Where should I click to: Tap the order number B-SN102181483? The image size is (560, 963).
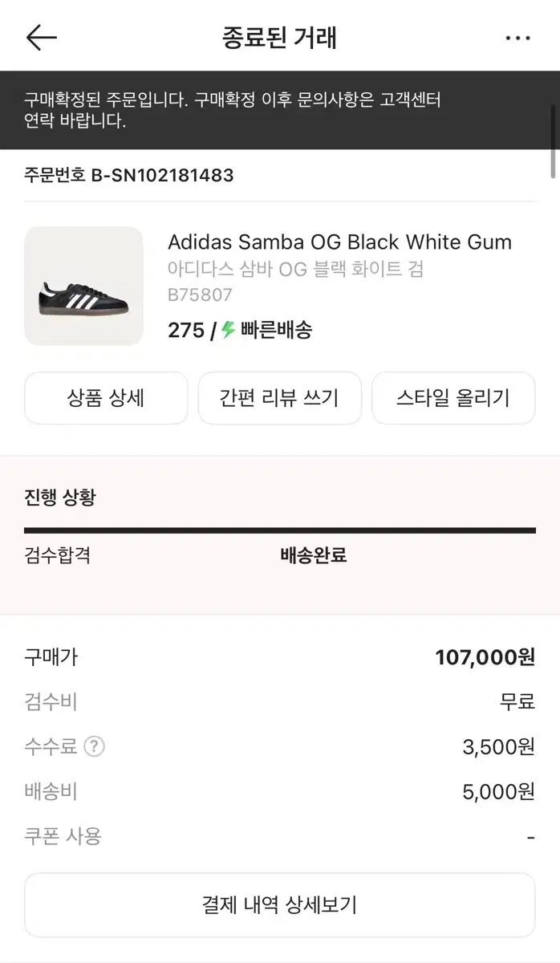click(x=128, y=176)
